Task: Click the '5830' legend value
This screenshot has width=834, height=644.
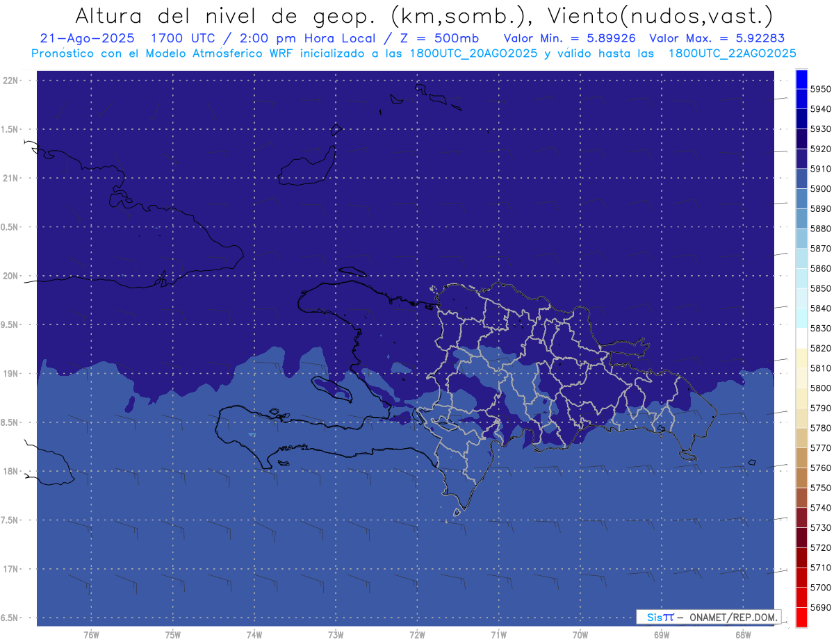Action: (x=820, y=328)
